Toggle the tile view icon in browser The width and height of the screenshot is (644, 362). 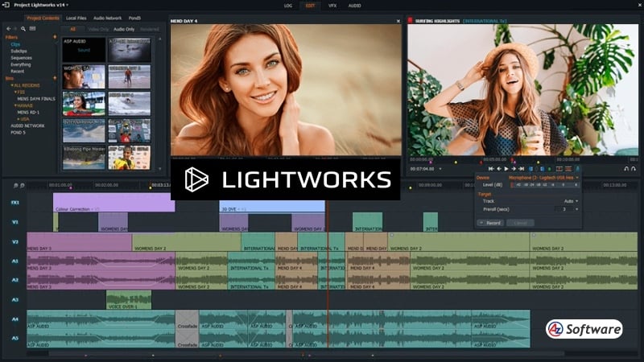[32, 29]
